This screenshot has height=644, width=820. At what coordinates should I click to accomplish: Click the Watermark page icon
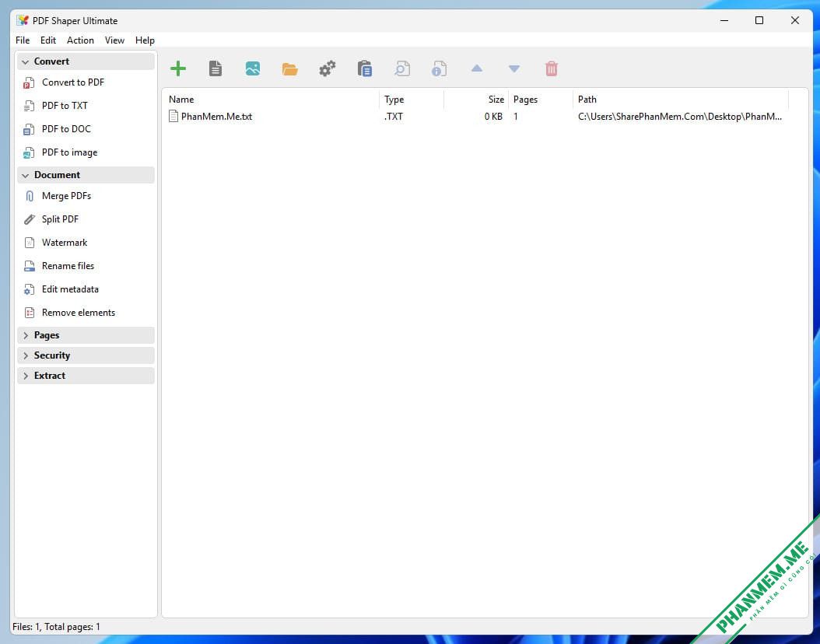30,243
